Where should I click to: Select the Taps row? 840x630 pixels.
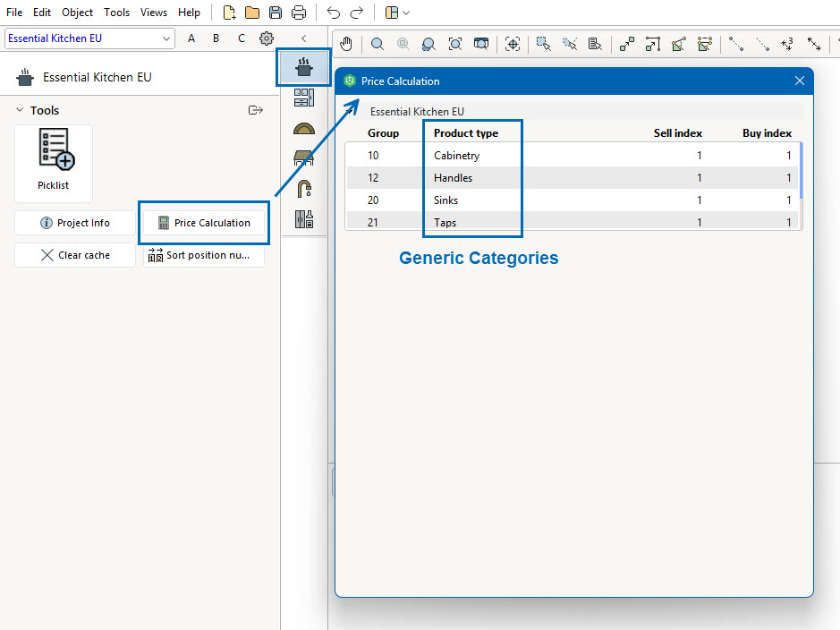573,221
